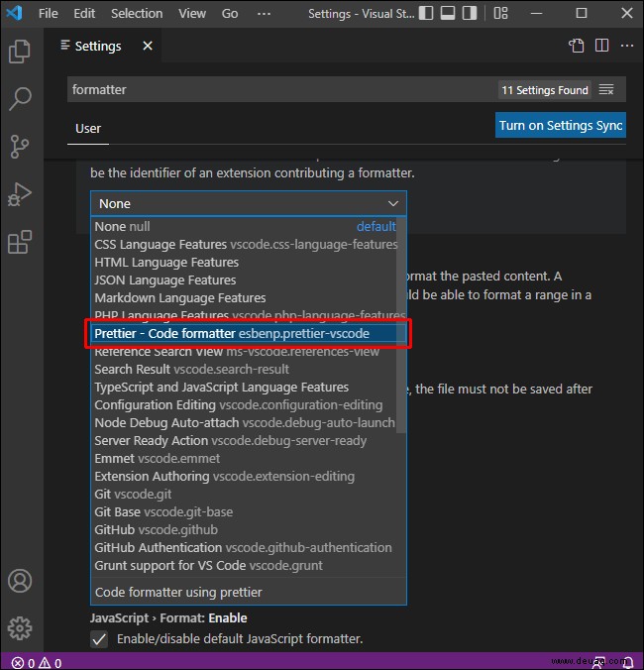
Task: Choose JSON Language Features formatter
Action: coord(245,280)
